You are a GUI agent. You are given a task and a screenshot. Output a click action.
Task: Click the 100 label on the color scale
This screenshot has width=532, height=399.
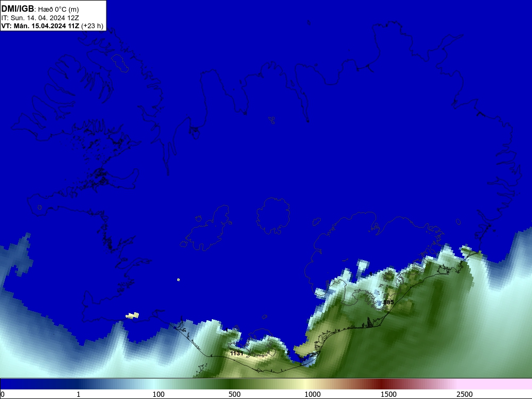pyautogui.click(x=159, y=394)
